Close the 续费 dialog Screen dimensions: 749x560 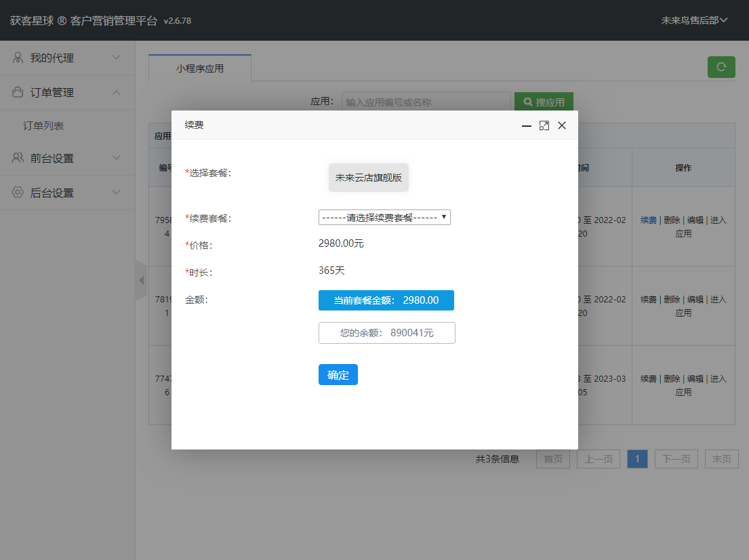pos(561,125)
